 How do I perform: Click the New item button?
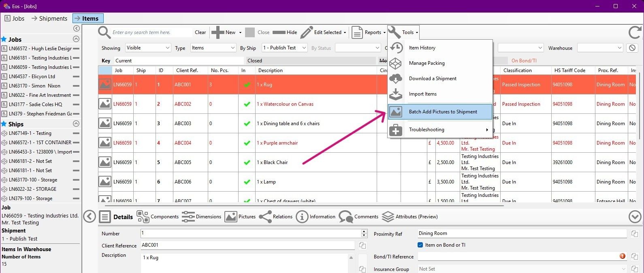click(x=226, y=32)
